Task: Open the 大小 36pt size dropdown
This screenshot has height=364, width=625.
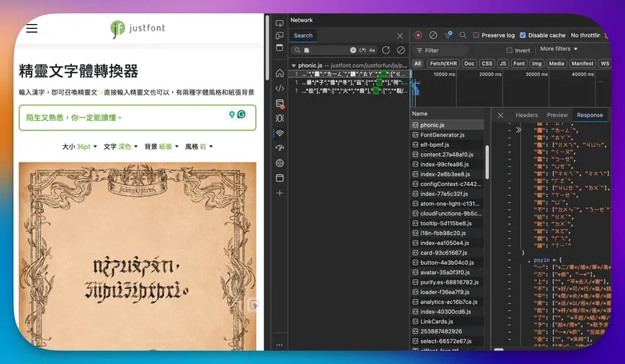Action: coord(80,147)
